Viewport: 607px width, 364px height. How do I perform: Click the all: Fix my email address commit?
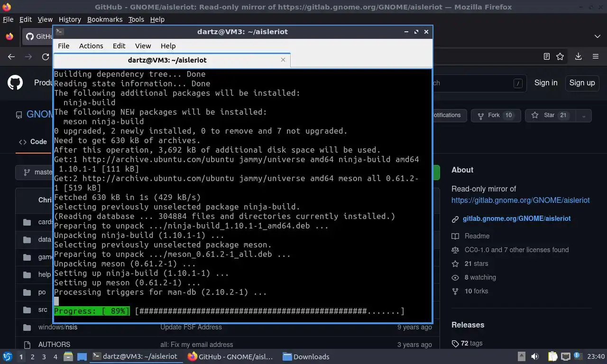click(x=196, y=345)
